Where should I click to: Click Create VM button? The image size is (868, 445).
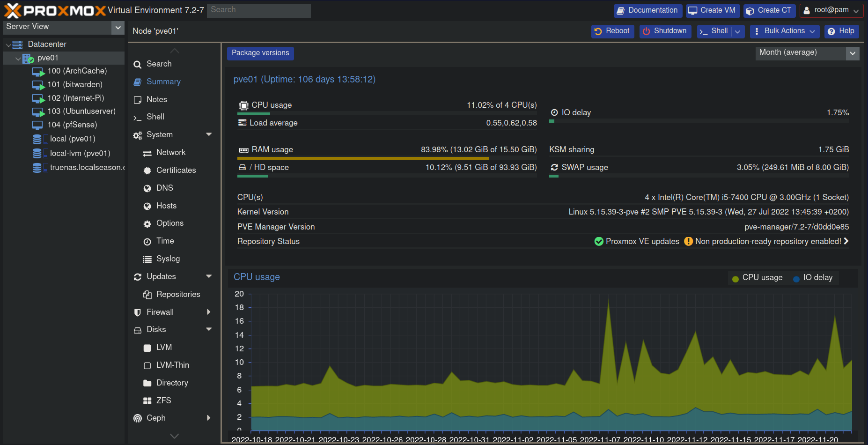click(713, 10)
